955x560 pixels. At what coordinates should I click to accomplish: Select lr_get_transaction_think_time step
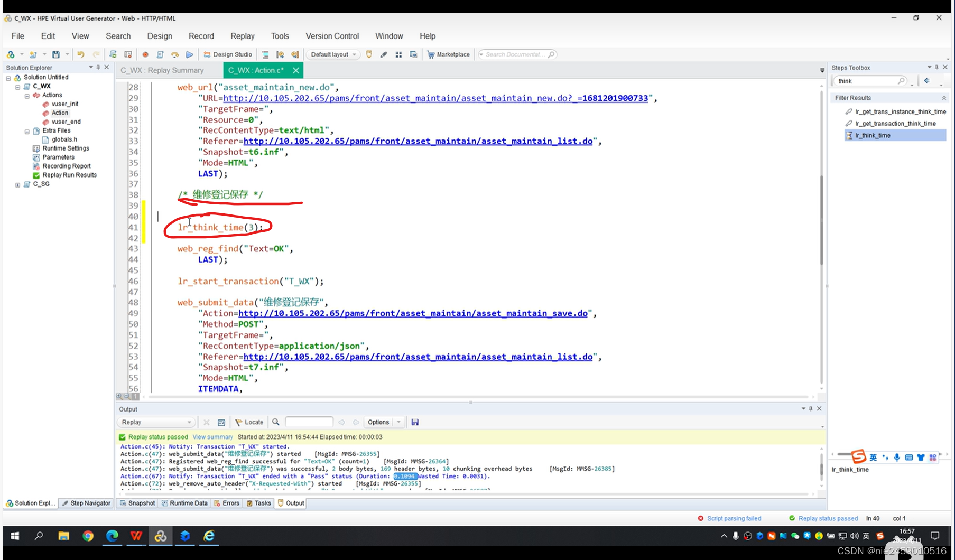coord(895,124)
